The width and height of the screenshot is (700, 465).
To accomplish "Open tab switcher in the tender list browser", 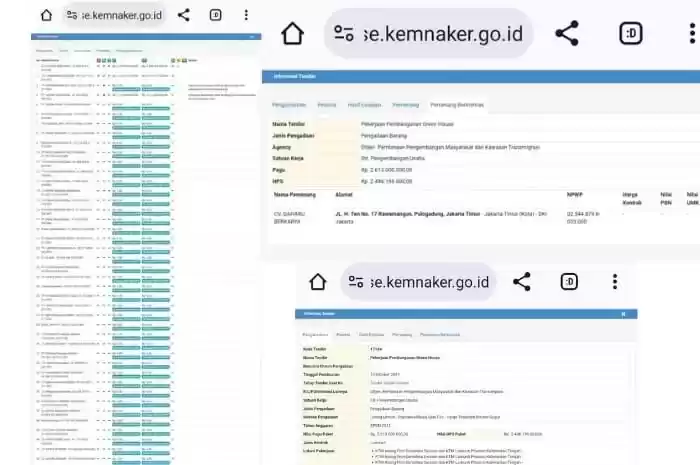I will [x=215, y=15].
